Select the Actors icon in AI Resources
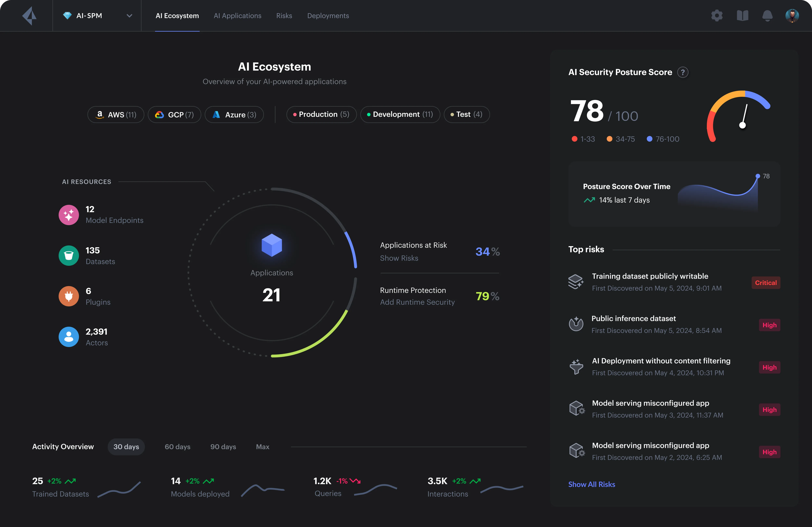Screen dimensions: 812x527 (69, 337)
